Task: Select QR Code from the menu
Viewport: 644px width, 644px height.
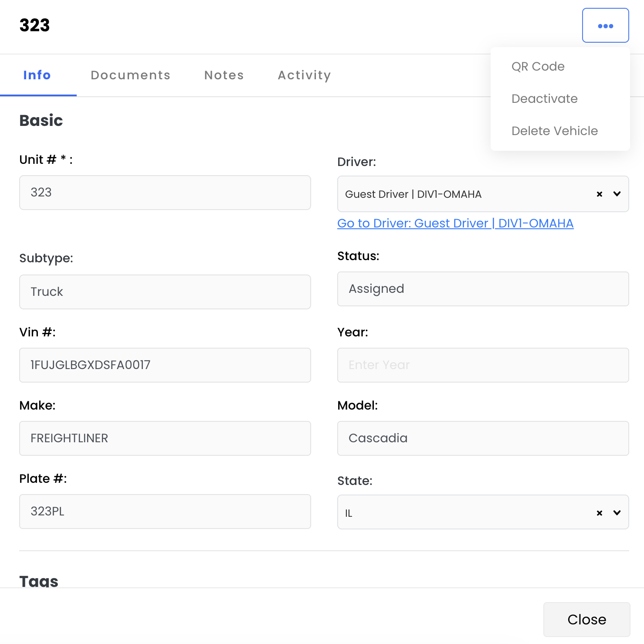Action: (538, 67)
